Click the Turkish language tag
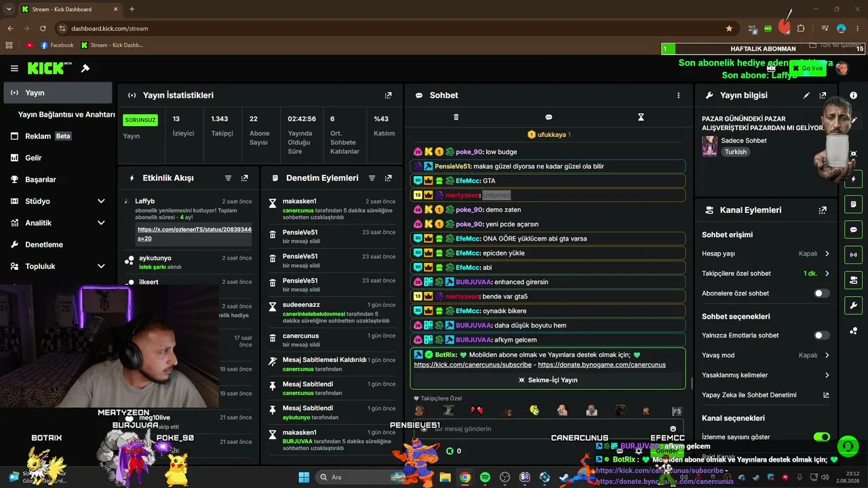Image resolution: width=868 pixels, height=488 pixels. tap(735, 152)
